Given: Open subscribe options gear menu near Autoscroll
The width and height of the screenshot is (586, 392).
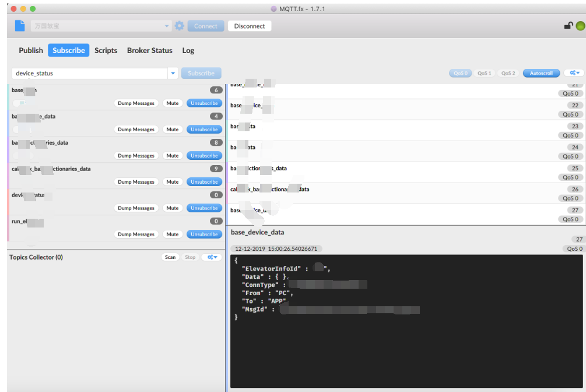Looking at the screenshot, I should [x=574, y=73].
